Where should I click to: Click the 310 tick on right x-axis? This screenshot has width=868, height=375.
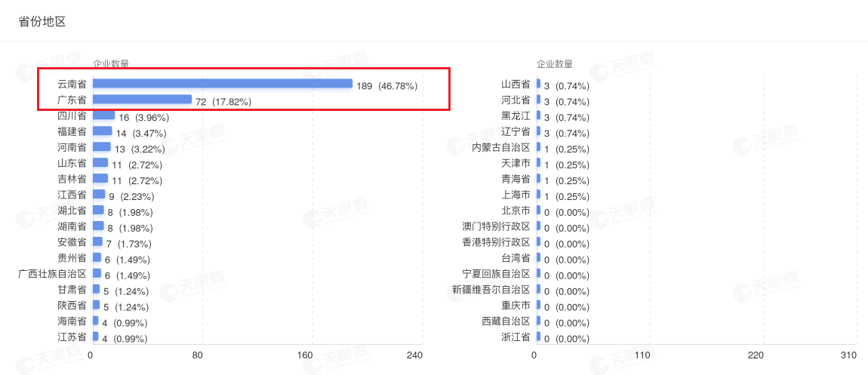(848, 355)
